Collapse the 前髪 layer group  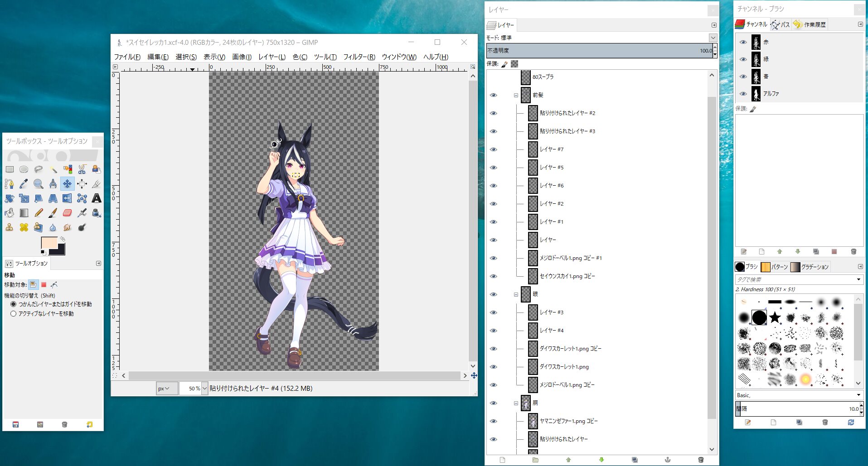coord(516,95)
